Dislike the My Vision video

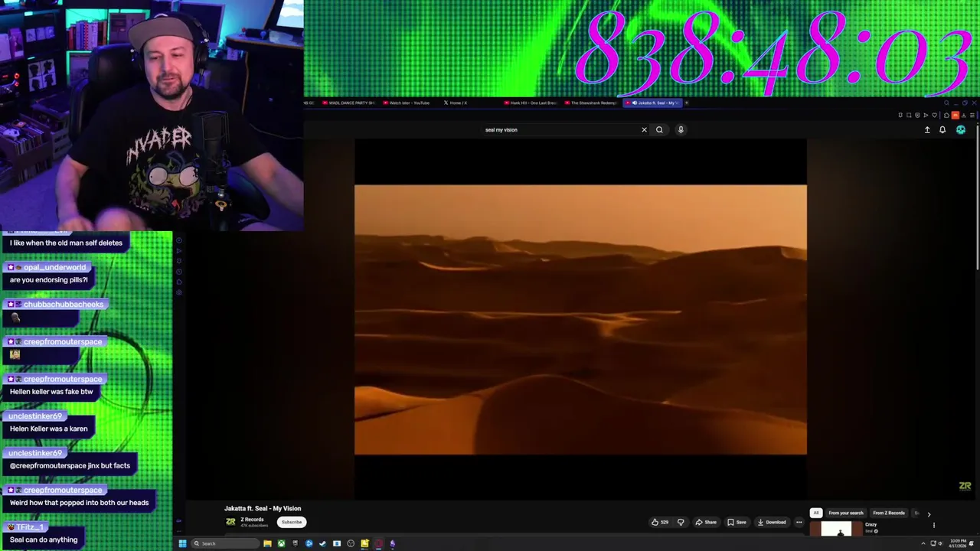(681, 522)
